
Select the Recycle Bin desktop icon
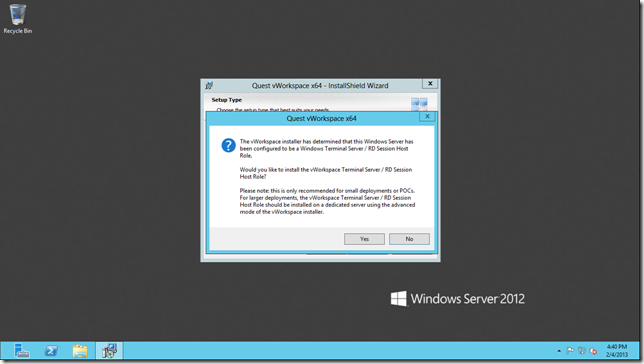(17, 19)
